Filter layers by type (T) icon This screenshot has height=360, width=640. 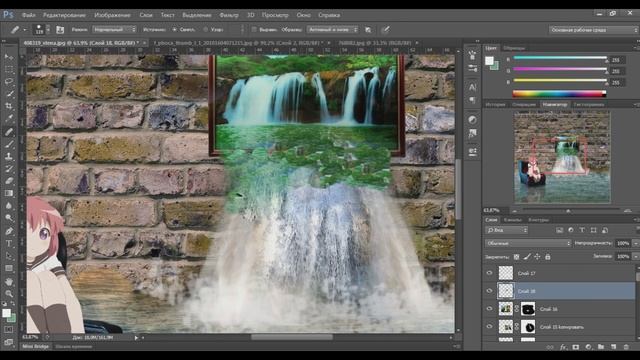pyautogui.click(x=582, y=230)
